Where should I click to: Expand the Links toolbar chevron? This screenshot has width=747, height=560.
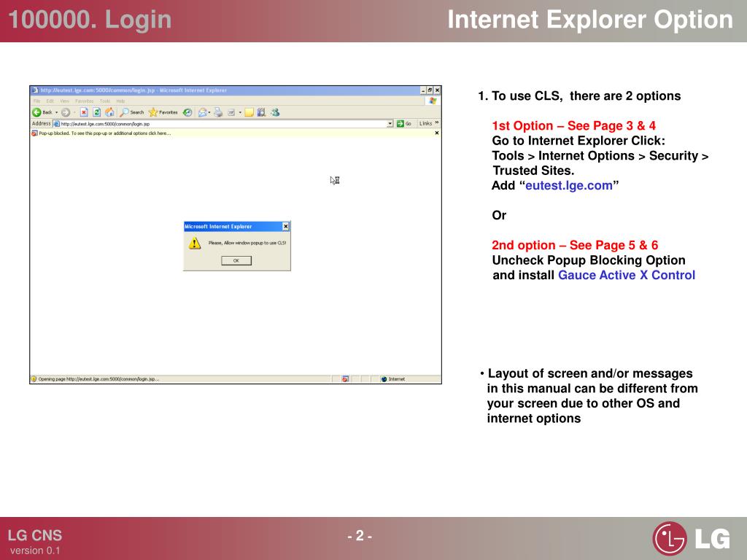pos(437,122)
